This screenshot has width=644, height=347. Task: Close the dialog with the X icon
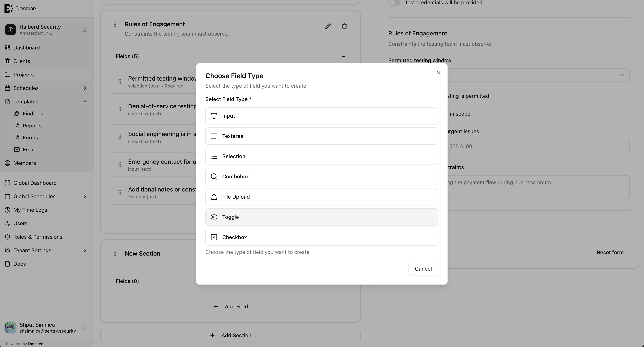(438, 72)
